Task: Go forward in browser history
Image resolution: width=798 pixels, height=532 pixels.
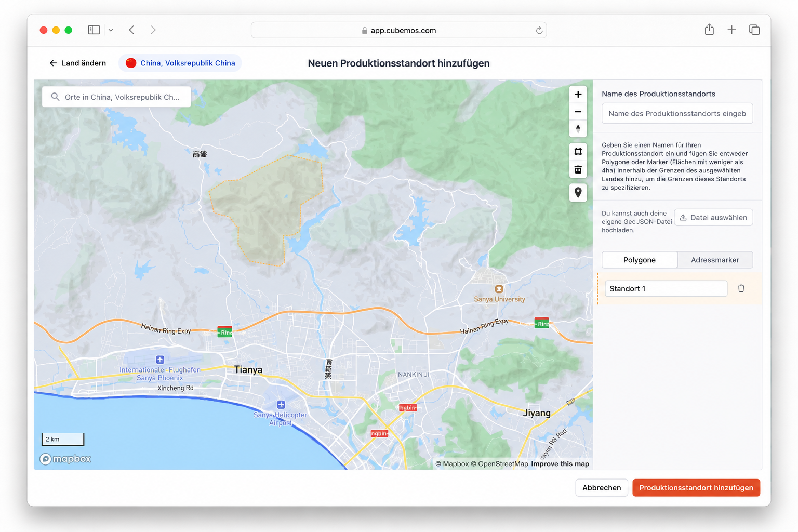Action: [x=153, y=30]
